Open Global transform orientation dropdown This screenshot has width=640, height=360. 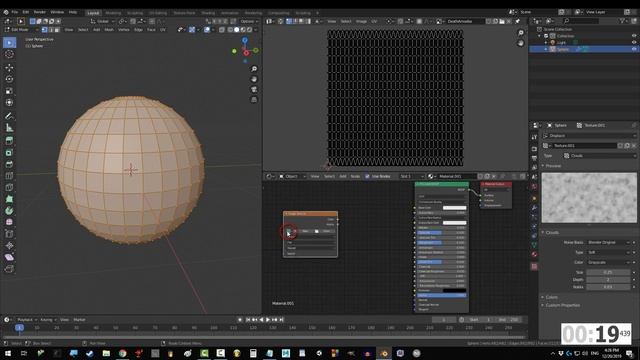pyautogui.click(x=102, y=21)
